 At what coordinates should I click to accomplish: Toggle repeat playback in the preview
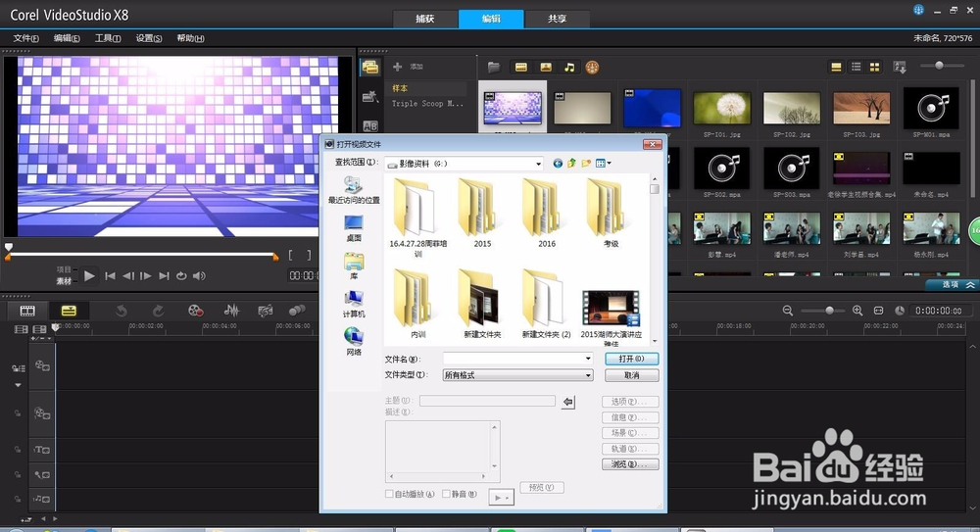(x=181, y=275)
